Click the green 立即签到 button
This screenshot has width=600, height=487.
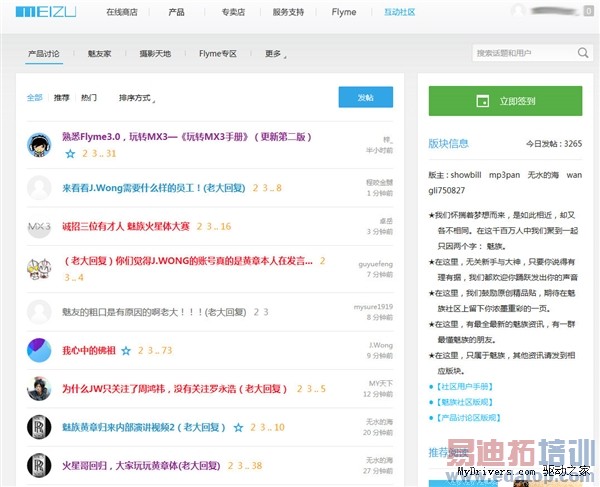coord(505,101)
